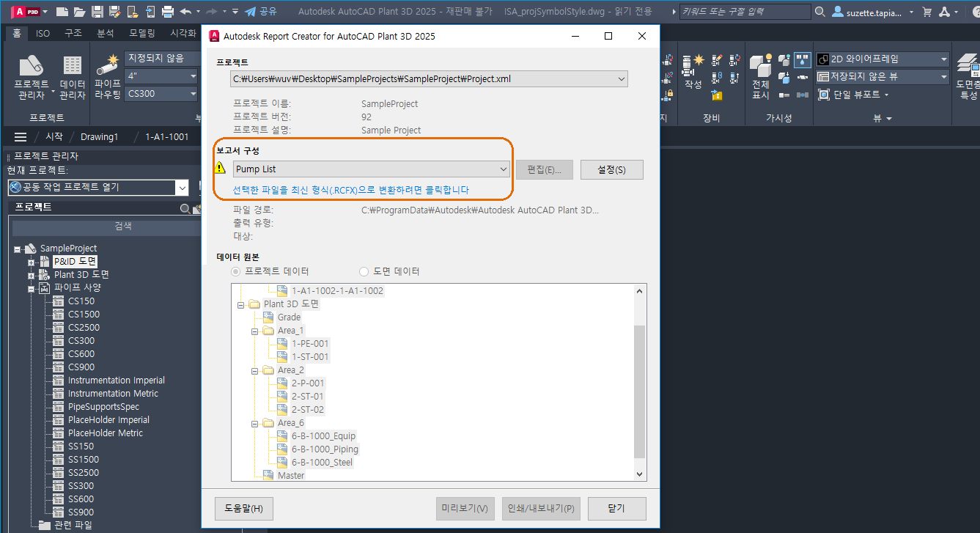Open the project path dropdown in Report Creator
Screen dimensions: 980x533
(x=622, y=79)
